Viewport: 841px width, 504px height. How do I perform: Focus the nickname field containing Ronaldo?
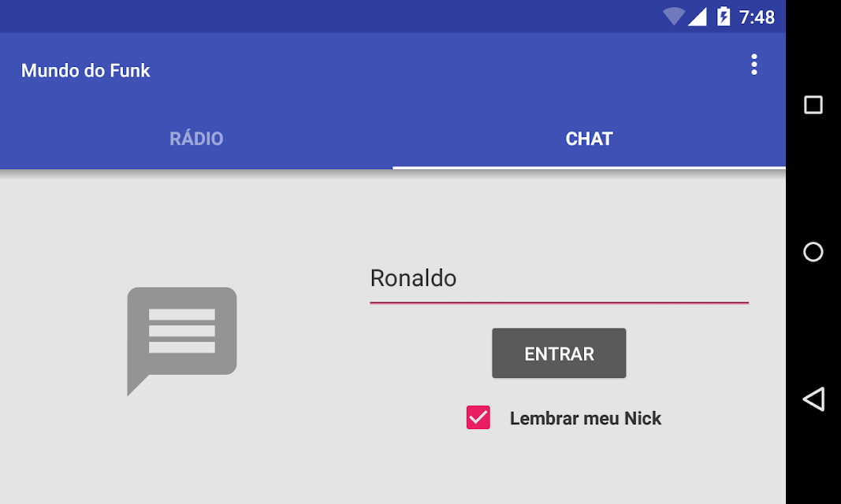coord(558,278)
